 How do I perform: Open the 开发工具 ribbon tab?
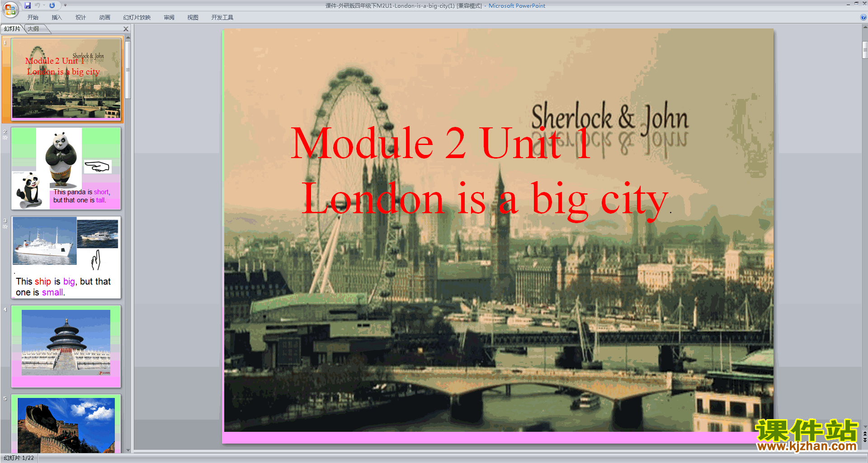(222, 18)
